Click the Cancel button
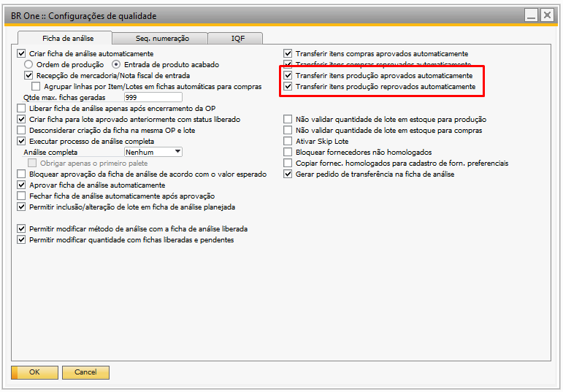The width and height of the screenshot is (563, 392). point(86,372)
